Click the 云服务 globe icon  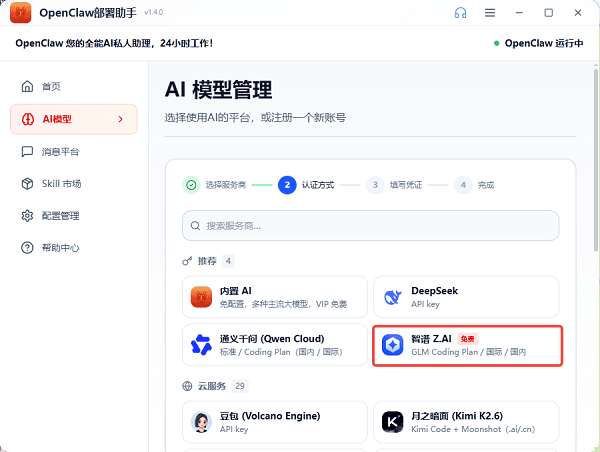pyautogui.click(x=187, y=386)
